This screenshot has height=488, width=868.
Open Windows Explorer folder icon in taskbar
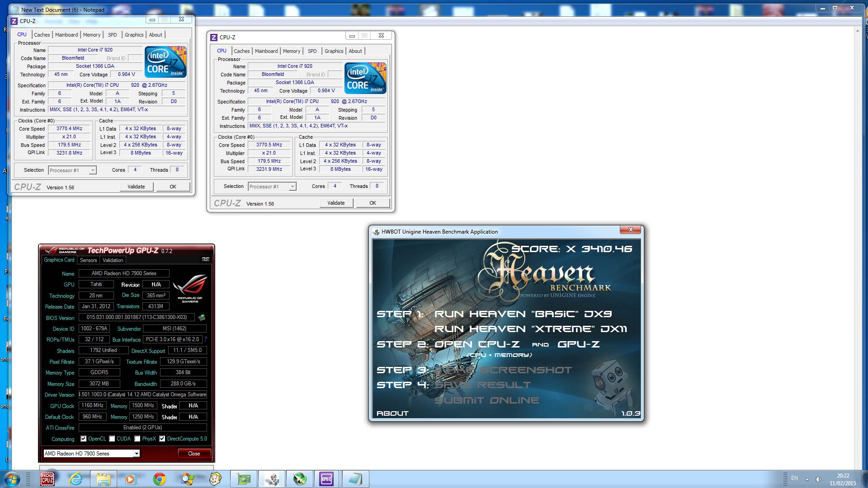tap(103, 479)
